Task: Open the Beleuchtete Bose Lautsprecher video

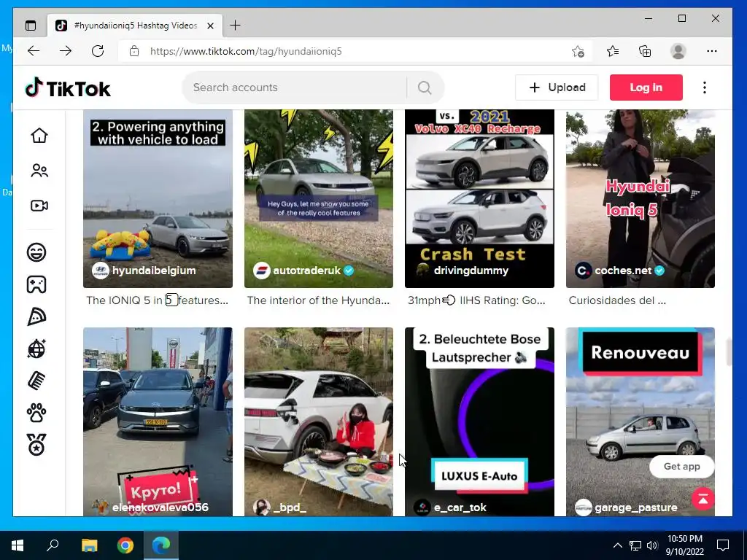Action: pyautogui.click(x=479, y=421)
